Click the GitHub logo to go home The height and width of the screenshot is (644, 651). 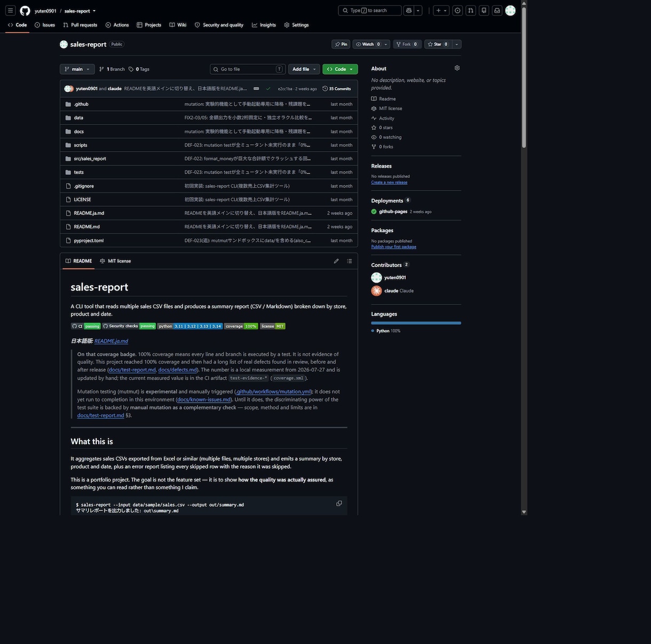pyautogui.click(x=25, y=11)
